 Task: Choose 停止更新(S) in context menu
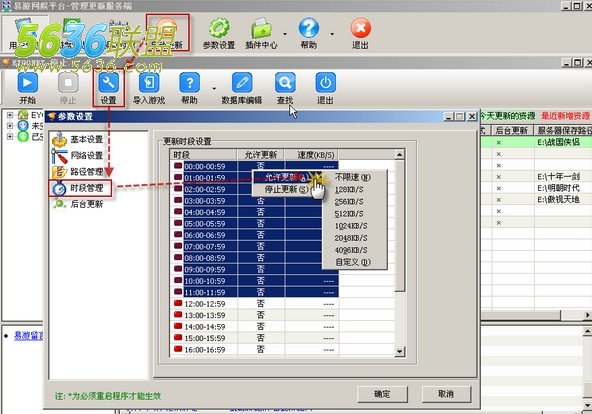pos(287,189)
